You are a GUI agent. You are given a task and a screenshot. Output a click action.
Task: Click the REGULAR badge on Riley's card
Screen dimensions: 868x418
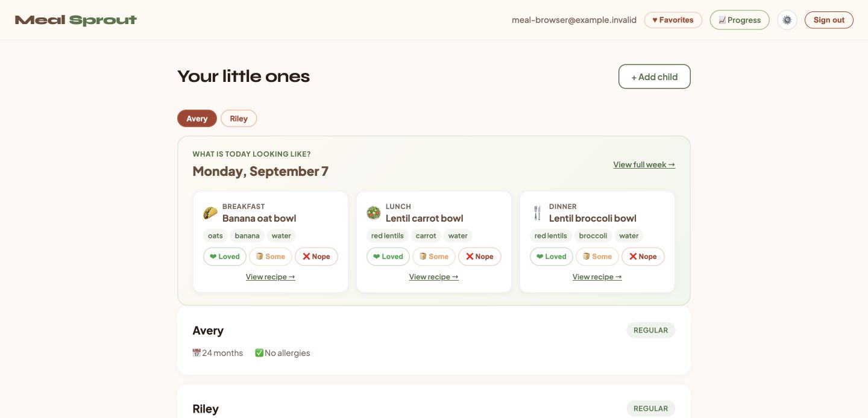(x=651, y=408)
